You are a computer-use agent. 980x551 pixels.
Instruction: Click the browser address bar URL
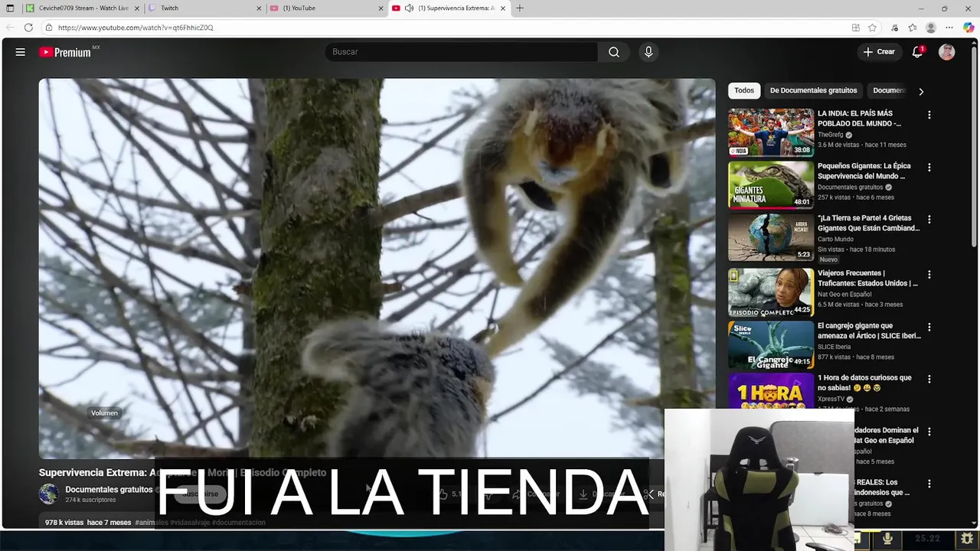click(136, 28)
